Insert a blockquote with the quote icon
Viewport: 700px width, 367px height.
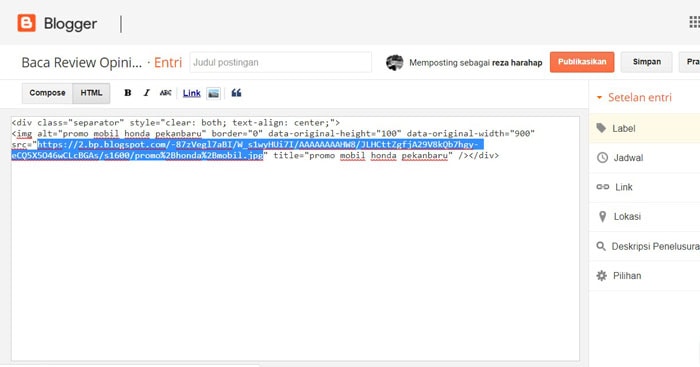[x=236, y=93]
